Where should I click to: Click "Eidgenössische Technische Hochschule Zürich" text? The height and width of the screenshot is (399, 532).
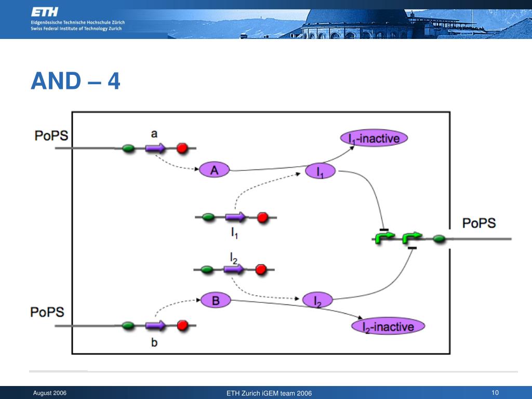click(x=78, y=22)
